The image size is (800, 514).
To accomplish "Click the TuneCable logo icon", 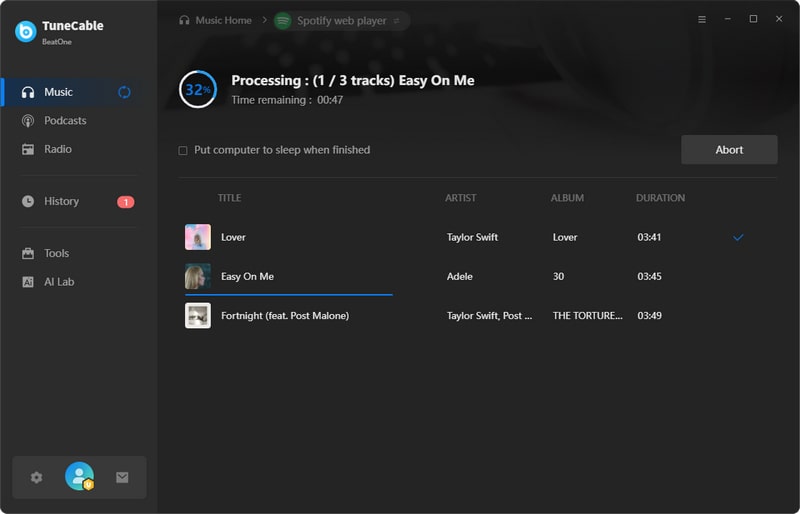I will pyautogui.click(x=26, y=32).
